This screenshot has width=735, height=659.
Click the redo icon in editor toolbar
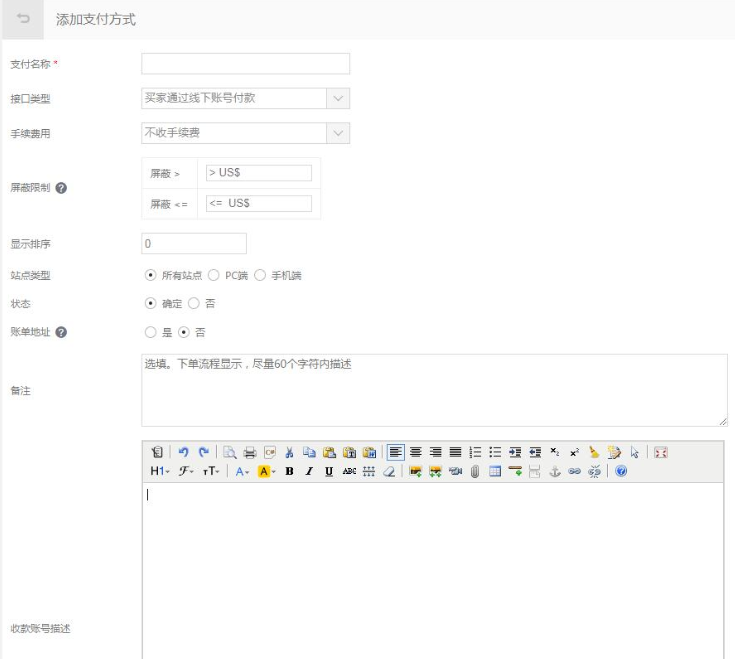[x=202, y=452]
